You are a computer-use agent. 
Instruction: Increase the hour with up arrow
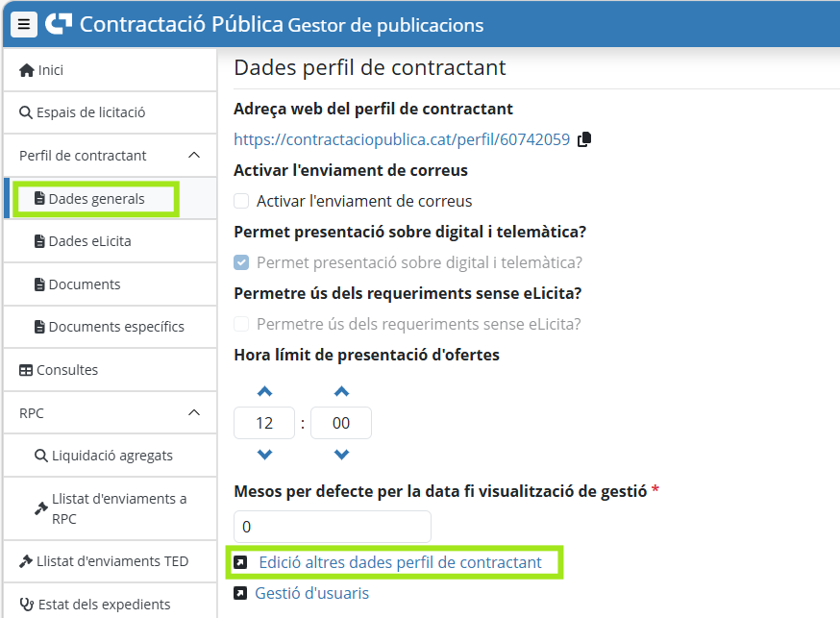pos(264,391)
